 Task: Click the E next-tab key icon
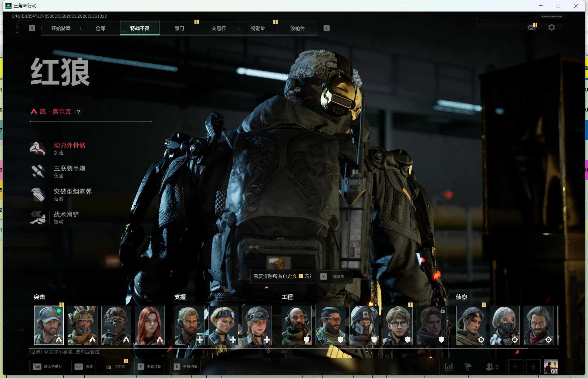pos(326,28)
